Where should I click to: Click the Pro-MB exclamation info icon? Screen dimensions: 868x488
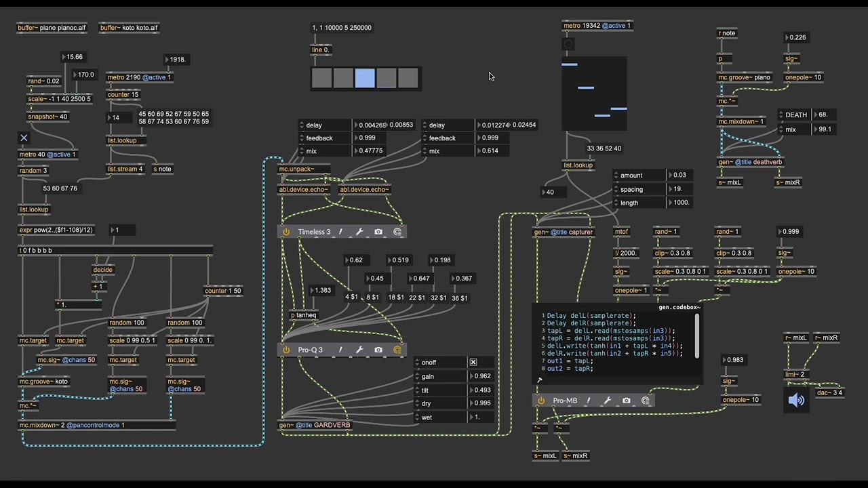[588, 401]
